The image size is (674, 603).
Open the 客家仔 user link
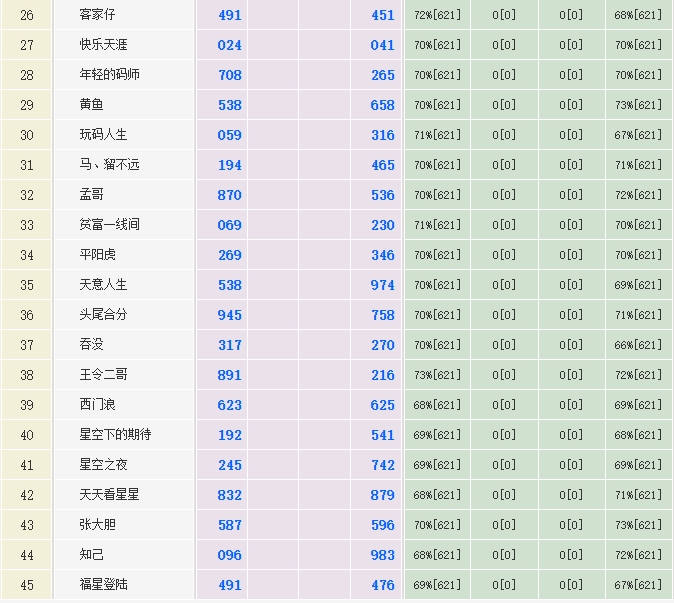97,15
